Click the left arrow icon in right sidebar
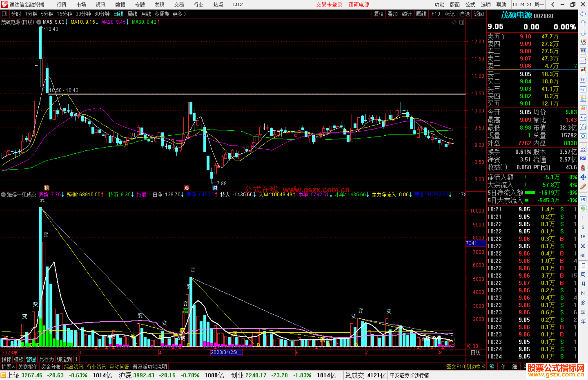This screenshot has height=380, width=588. [x=583, y=14]
